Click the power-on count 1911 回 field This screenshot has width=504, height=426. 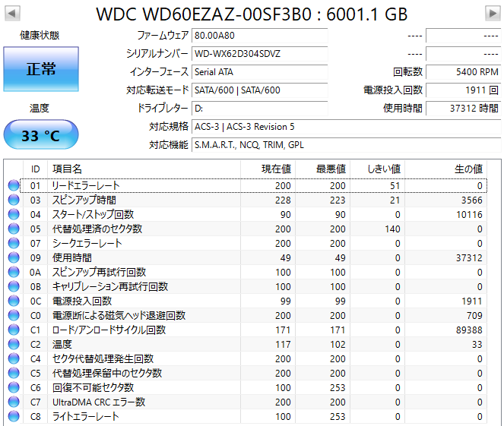(x=463, y=90)
